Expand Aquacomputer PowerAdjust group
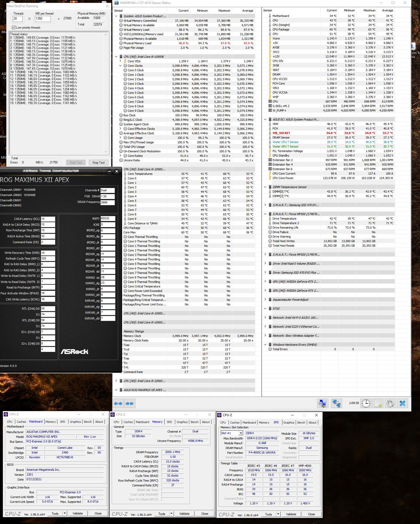 point(265,300)
